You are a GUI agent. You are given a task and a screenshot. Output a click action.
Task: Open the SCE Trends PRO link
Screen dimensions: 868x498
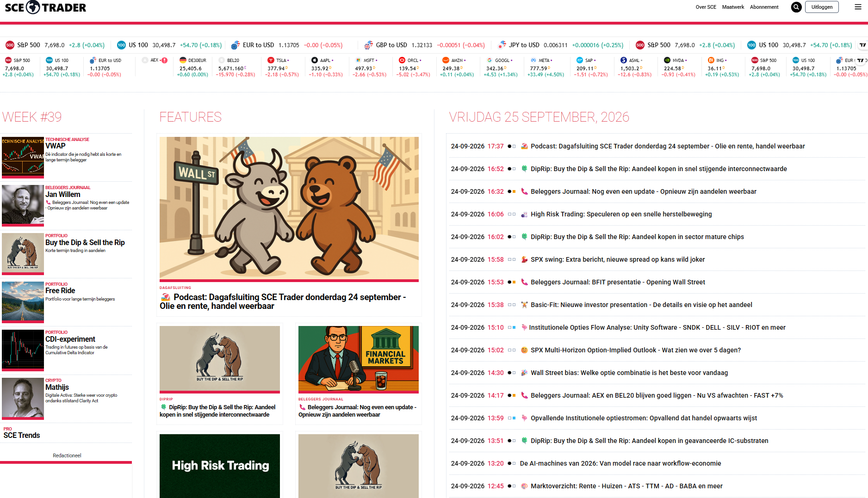(x=22, y=435)
